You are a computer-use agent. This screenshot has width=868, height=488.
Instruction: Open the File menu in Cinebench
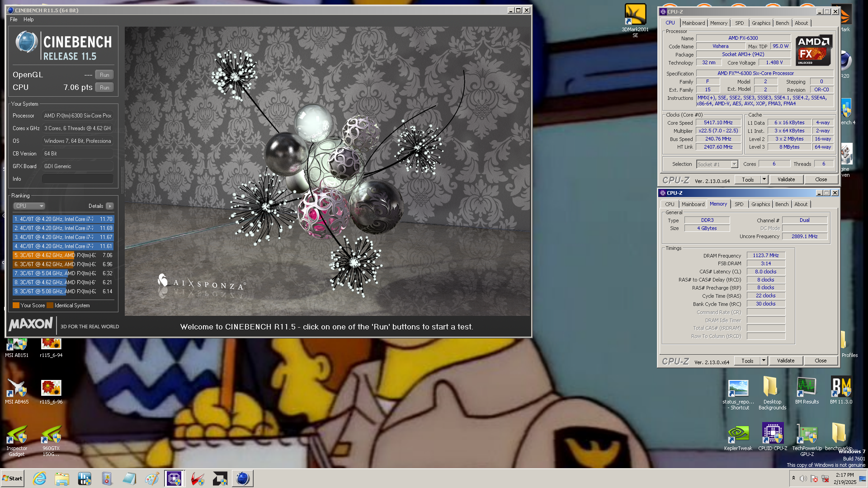coord(14,19)
